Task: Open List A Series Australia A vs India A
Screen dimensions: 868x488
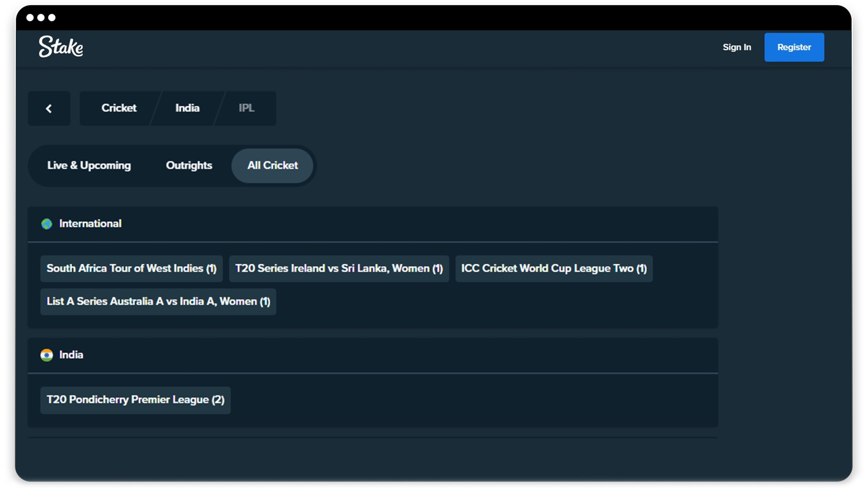Action: click(158, 301)
